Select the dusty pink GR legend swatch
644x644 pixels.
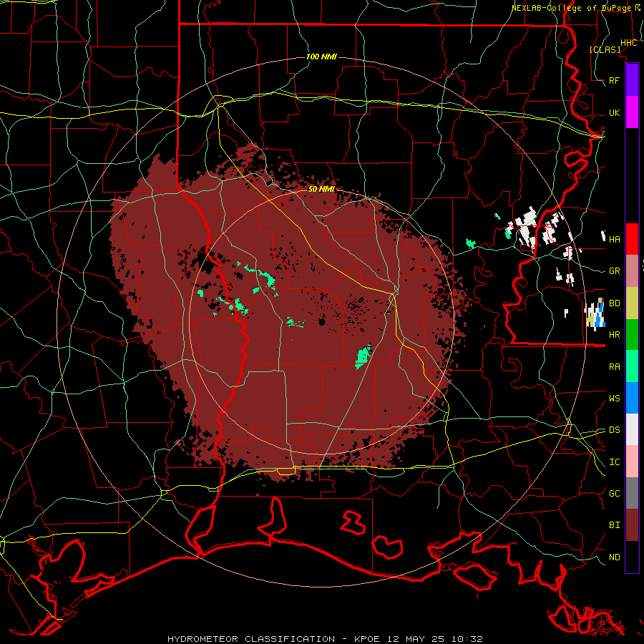point(632,271)
